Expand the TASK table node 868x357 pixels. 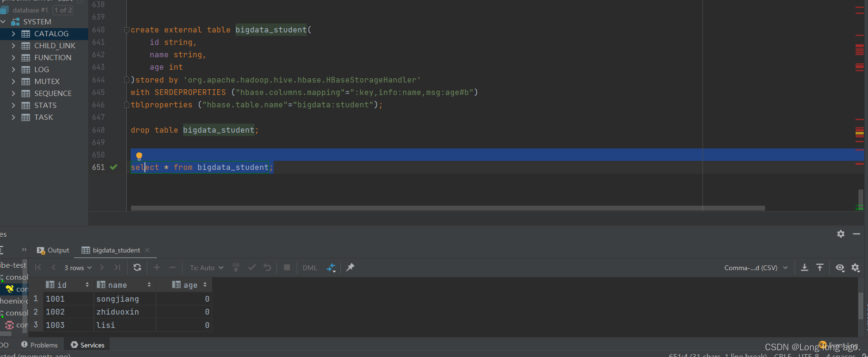(13, 117)
